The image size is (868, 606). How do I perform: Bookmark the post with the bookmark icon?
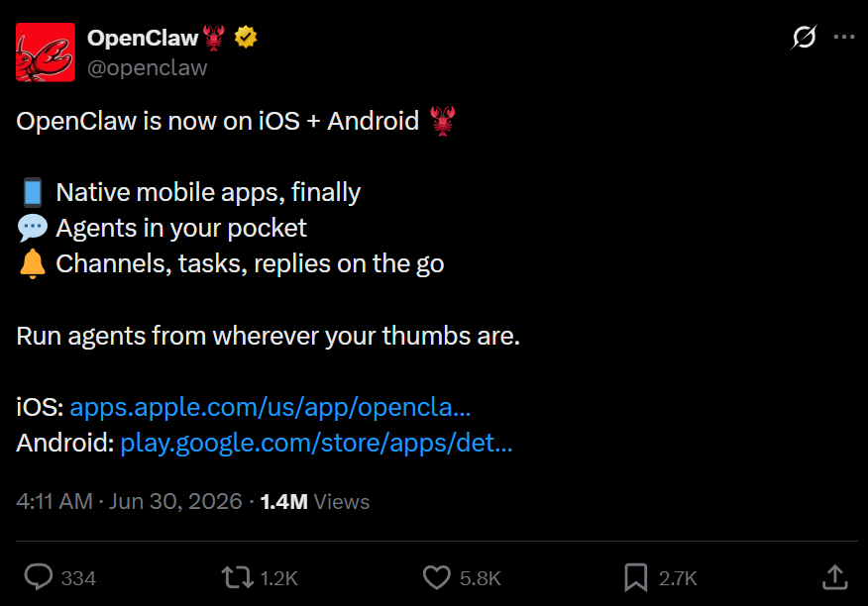635,577
